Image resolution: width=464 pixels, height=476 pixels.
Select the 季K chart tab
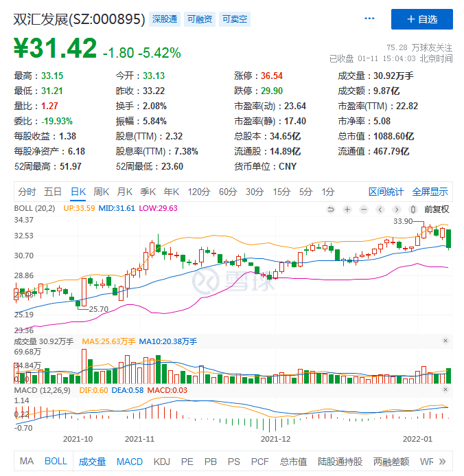(148, 192)
